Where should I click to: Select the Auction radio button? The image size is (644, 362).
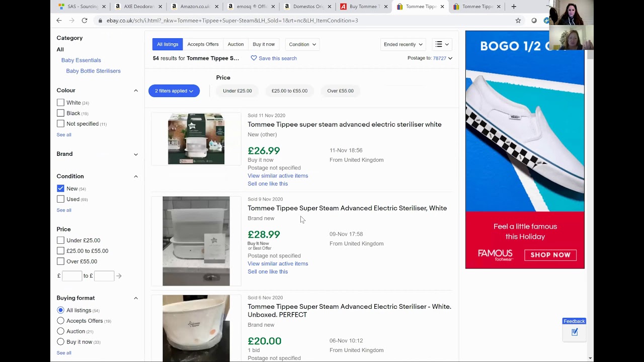(61, 331)
